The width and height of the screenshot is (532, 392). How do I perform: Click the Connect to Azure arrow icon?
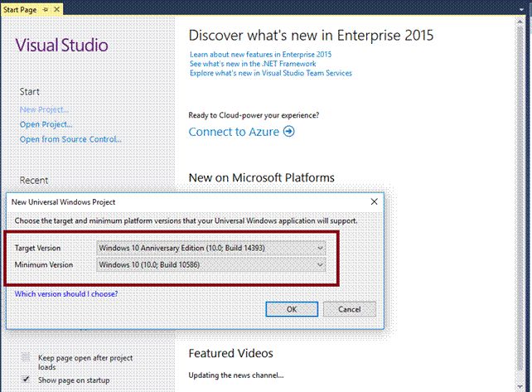pyautogui.click(x=288, y=132)
